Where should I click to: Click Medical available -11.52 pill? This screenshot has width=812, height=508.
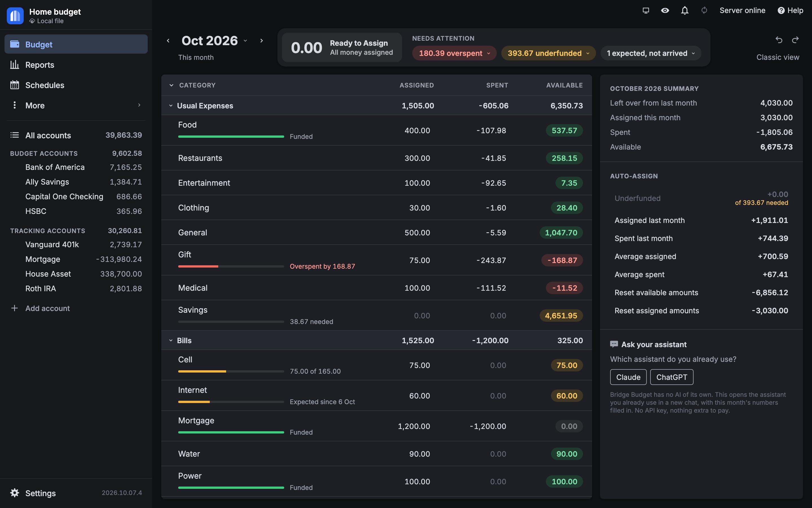pos(565,288)
